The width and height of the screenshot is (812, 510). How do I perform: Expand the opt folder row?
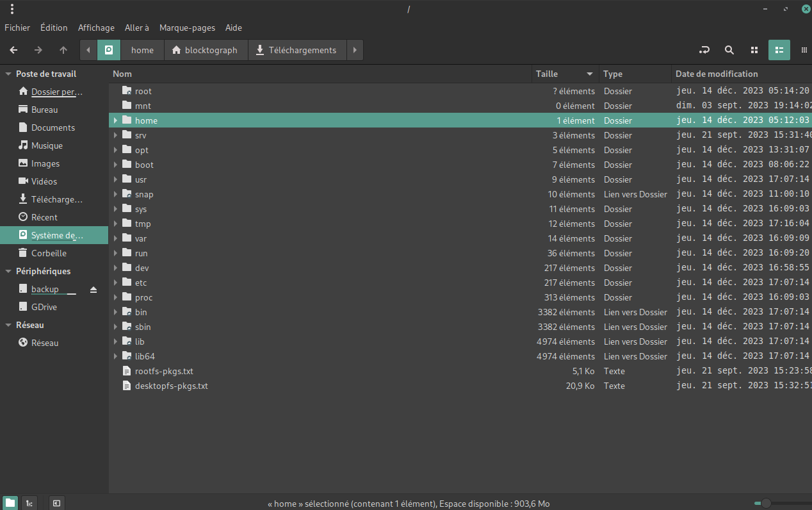(x=116, y=150)
